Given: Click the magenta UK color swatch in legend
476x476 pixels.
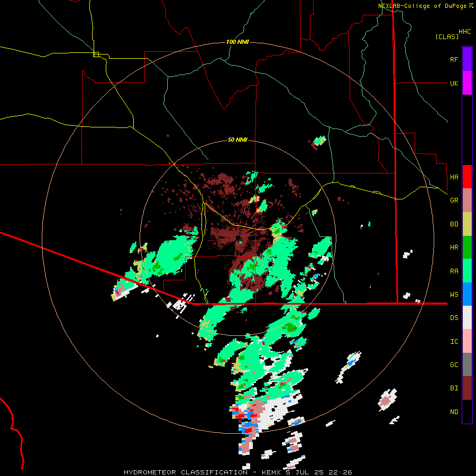Looking at the screenshot, I should (467, 83).
